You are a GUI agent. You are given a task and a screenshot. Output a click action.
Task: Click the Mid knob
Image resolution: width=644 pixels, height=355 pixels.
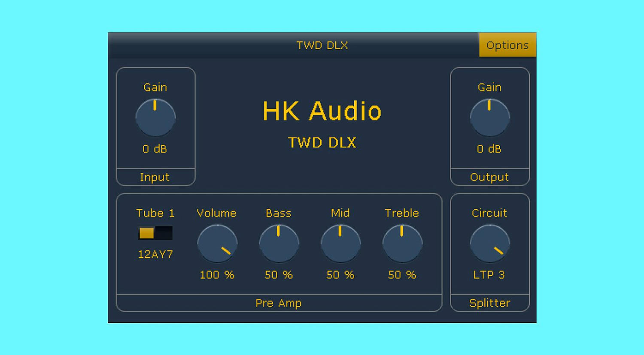340,244
